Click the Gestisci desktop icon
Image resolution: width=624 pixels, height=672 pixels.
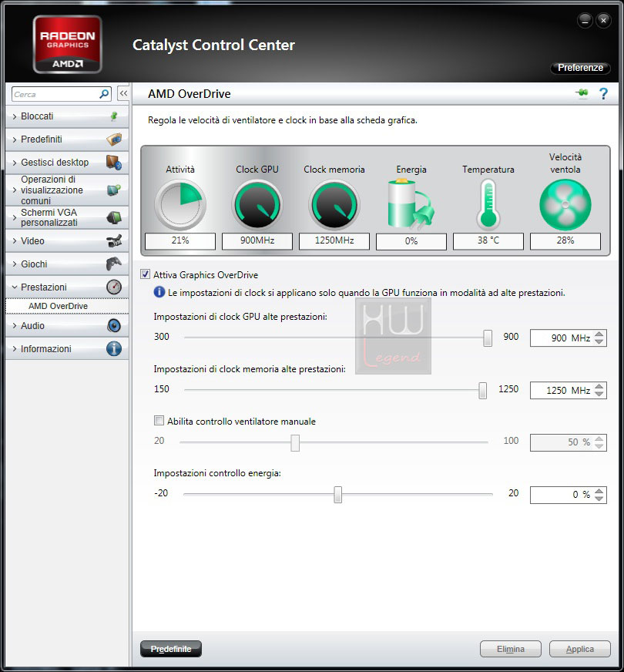[x=114, y=163]
